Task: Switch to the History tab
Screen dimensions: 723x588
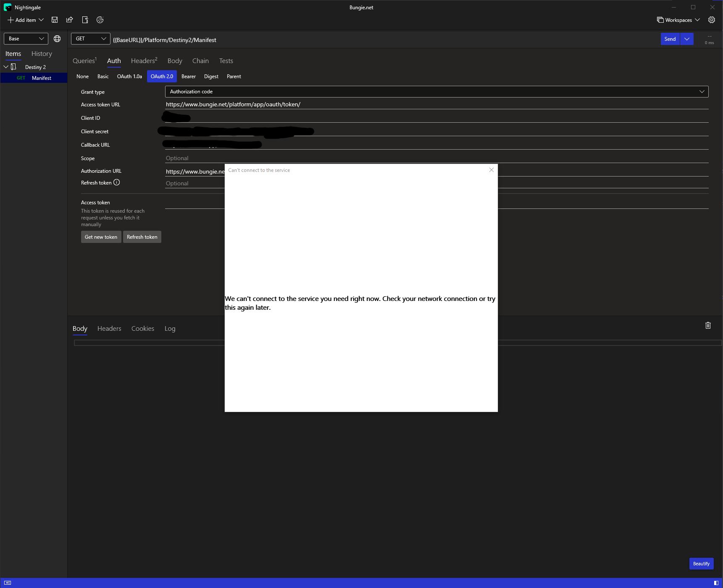Action: (42, 54)
